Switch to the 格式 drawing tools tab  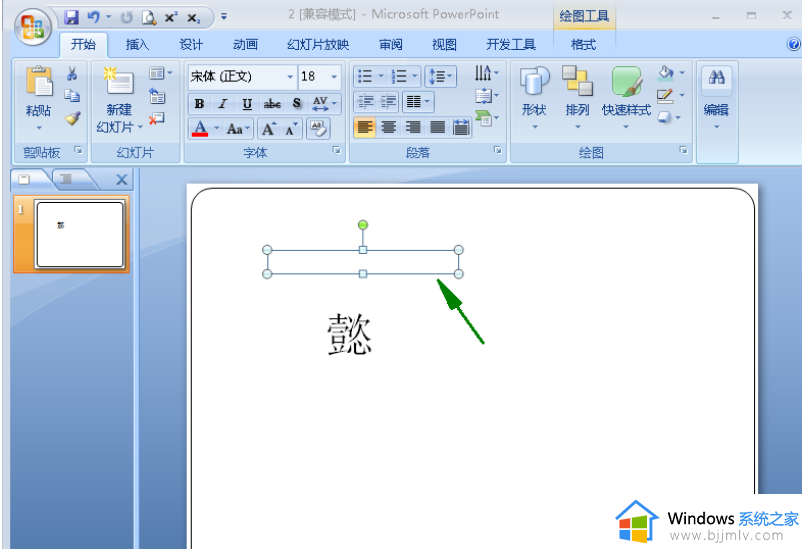click(584, 45)
